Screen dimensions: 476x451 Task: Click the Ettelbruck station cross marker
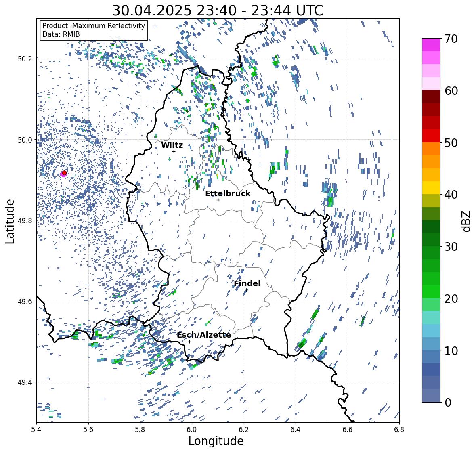tap(218, 200)
